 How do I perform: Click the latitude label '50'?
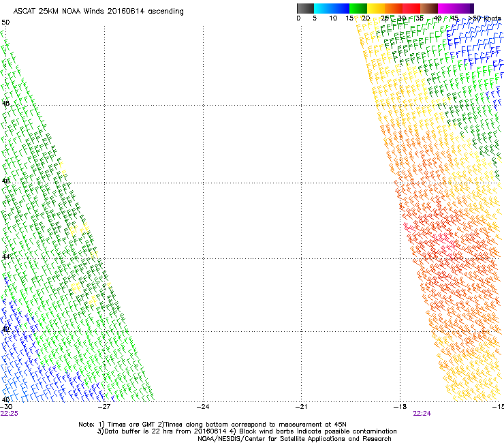tap(5, 22)
